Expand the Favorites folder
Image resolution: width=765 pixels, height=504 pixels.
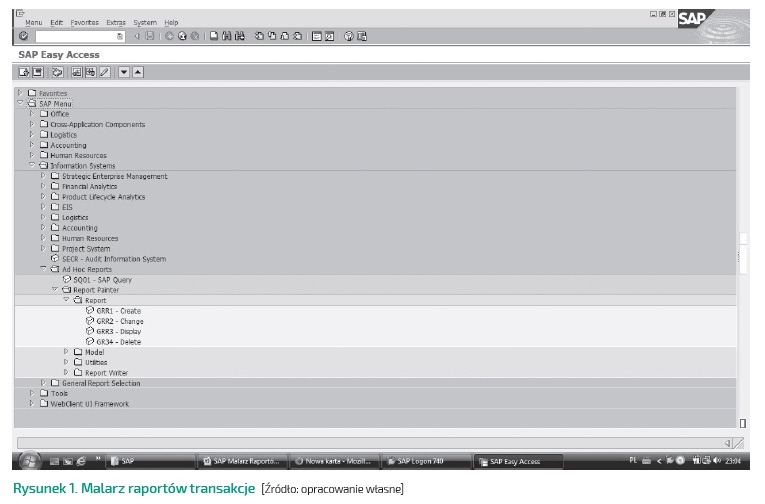point(20,93)
